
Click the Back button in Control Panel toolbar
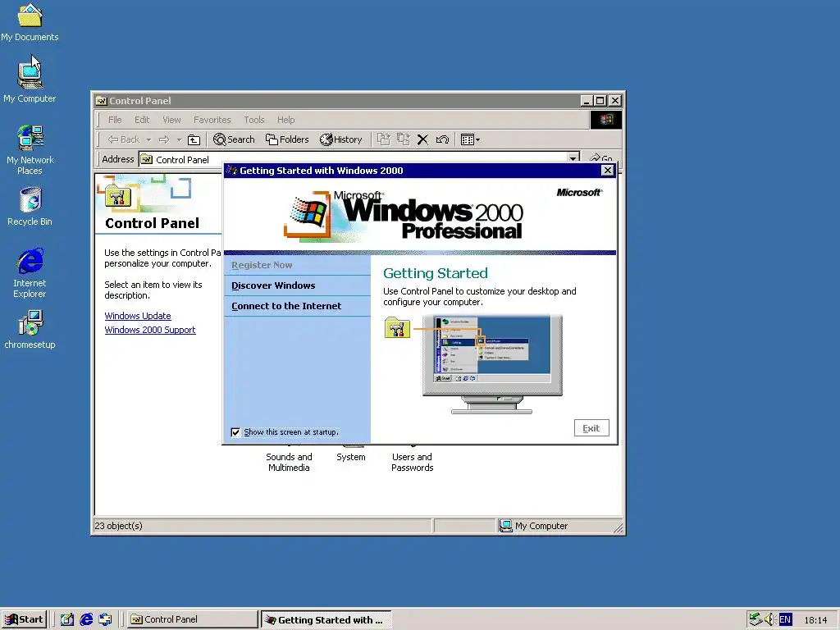[x=124, y=139]
